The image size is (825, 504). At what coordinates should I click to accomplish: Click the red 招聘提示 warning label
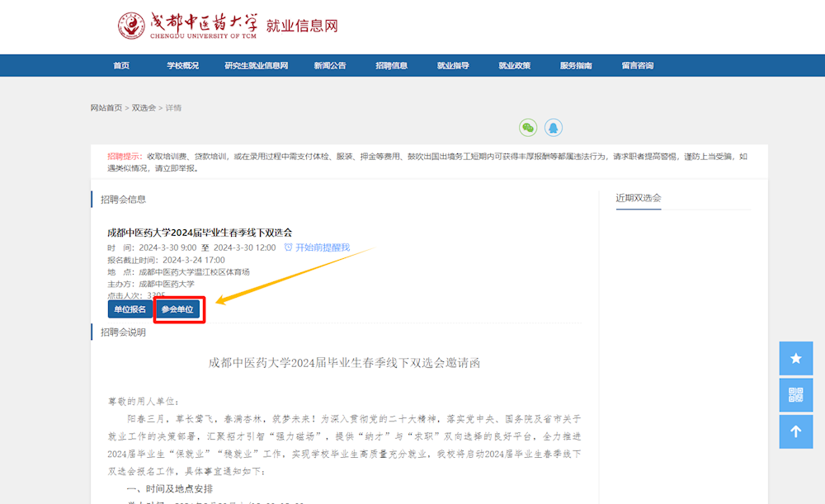(125, 156)
